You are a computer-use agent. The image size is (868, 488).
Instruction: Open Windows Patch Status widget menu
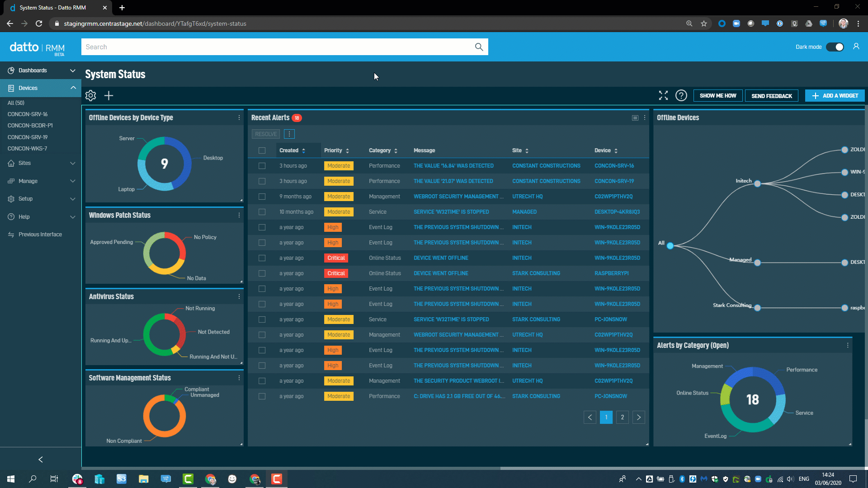pyautogui.click(x=239, y=215)
